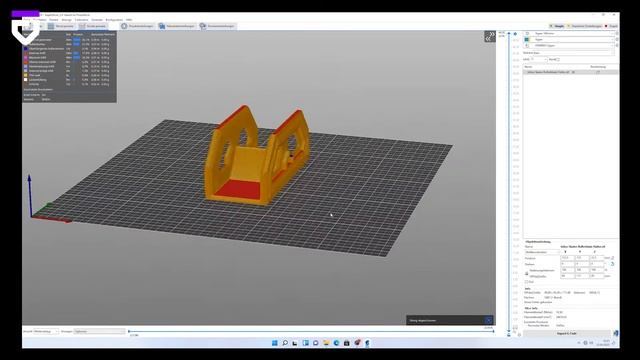This screenshot has height=360, width=640.
Task: Switch to the Sliced preview tab
Action: click(61, 26)
